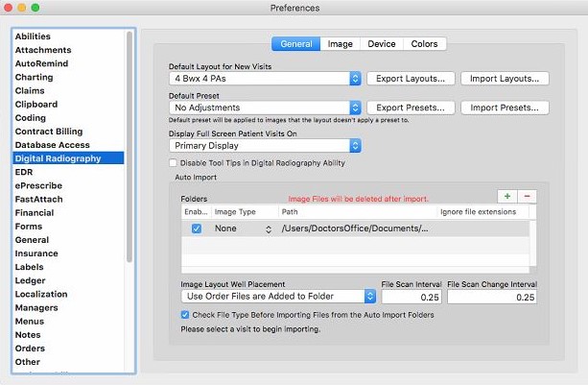
Task: Click the red minus remove folder button
Action: click(x=527, y=196)
